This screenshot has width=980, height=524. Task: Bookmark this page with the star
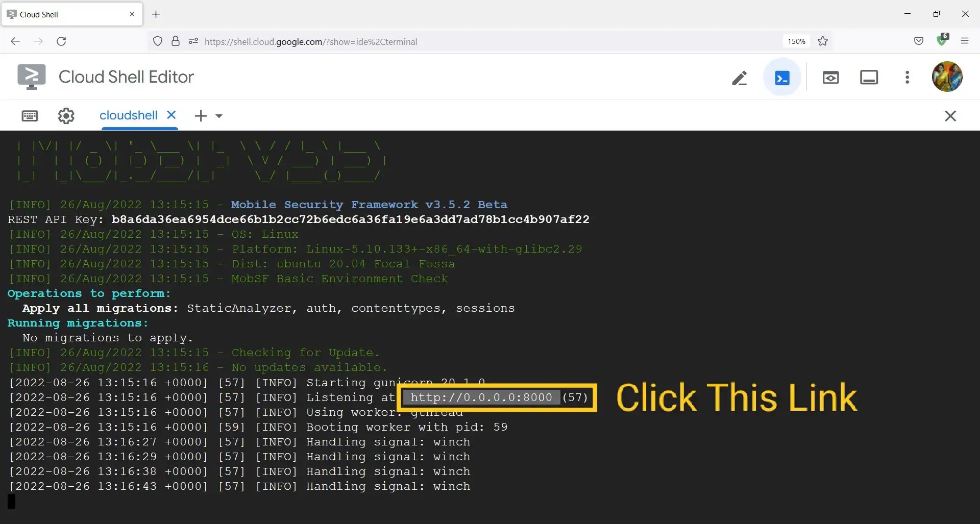click(823, 41)
